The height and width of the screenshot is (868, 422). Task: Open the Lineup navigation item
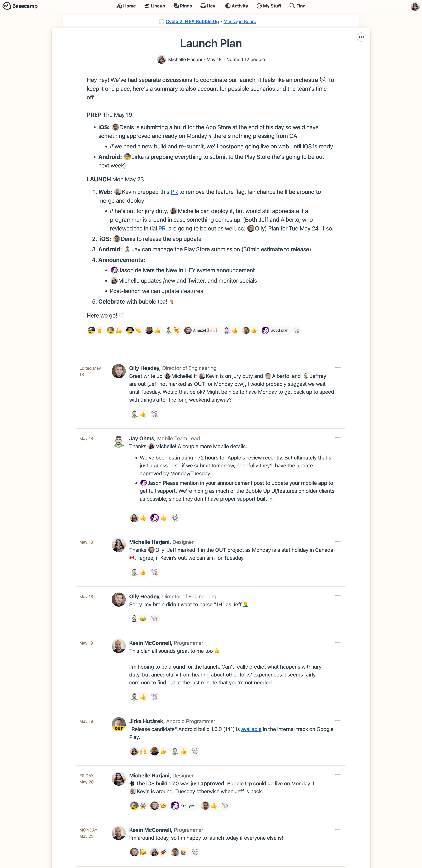(x=155, y=6)
